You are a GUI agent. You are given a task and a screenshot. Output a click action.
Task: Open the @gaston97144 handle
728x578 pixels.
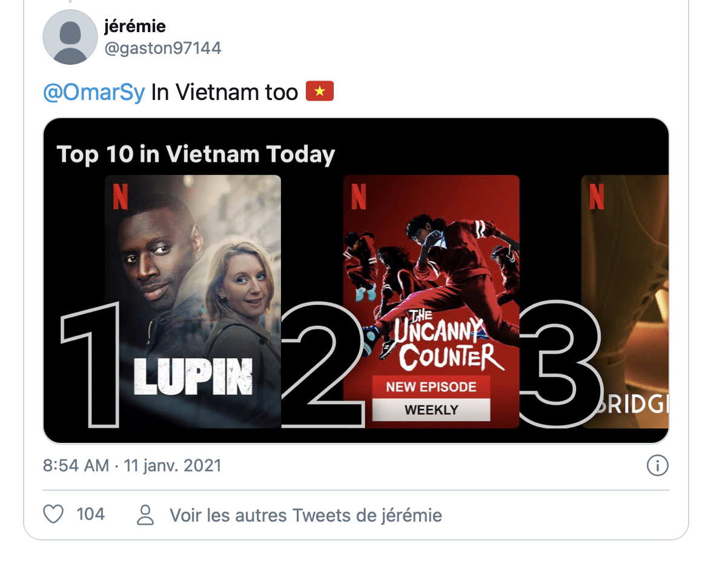[x=163, y=48]
